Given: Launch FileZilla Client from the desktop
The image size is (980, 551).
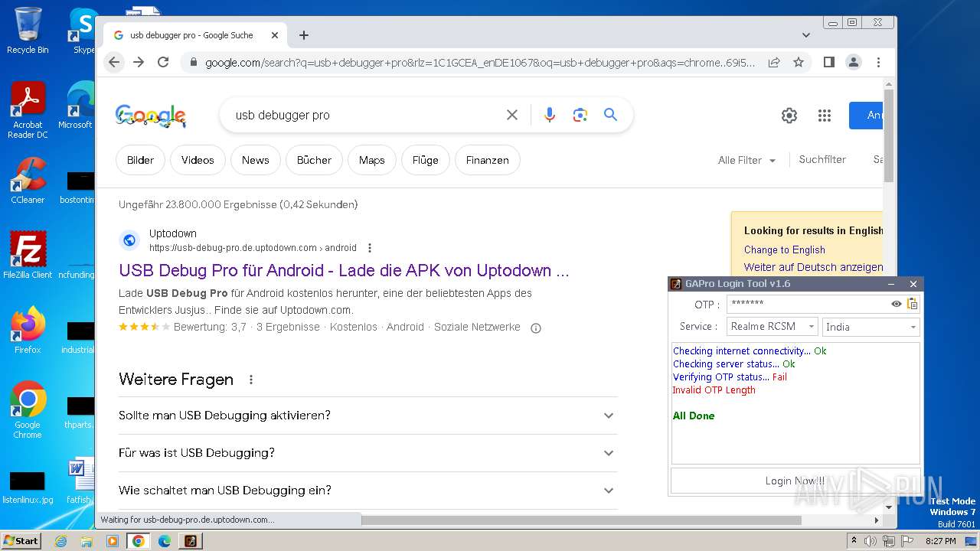Looking at the screenshot, I should pyautogui.click(x=28, y=255).
